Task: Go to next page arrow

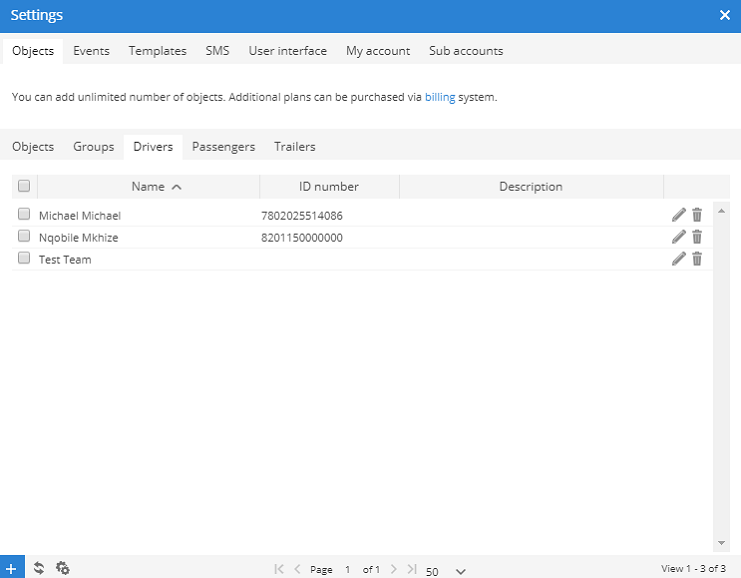Action: click(393, 569)
